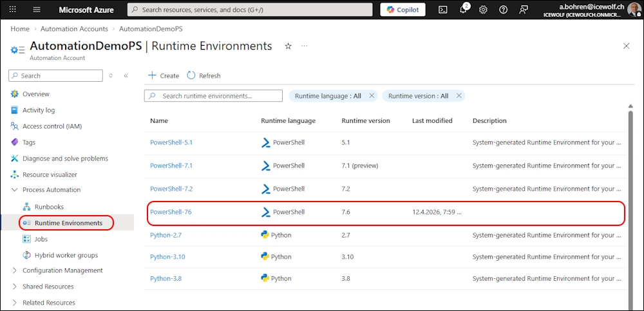Screen dimensions: 644x311
Task: Open Jobs in the sidebar
Action: click(41, 239)
